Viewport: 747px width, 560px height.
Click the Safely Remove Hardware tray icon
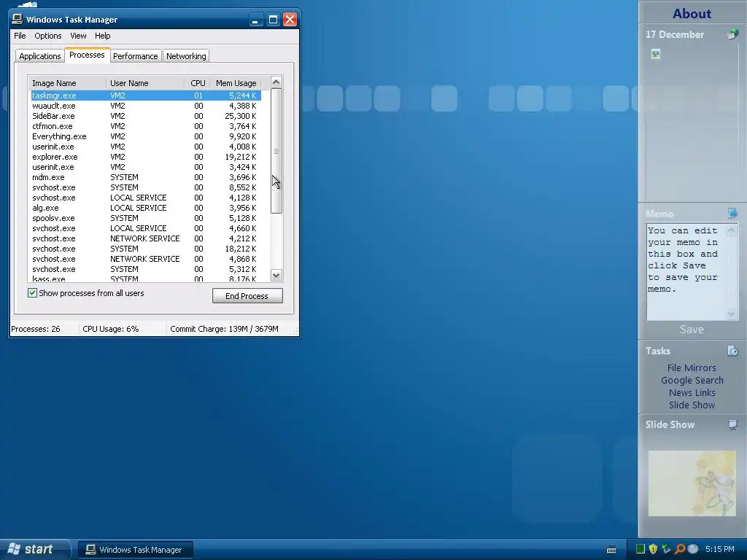tap(666, 549)
